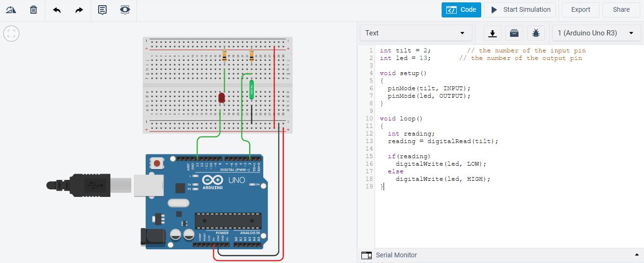
Task: Select the USB cable plug
Action: [90, 184]
